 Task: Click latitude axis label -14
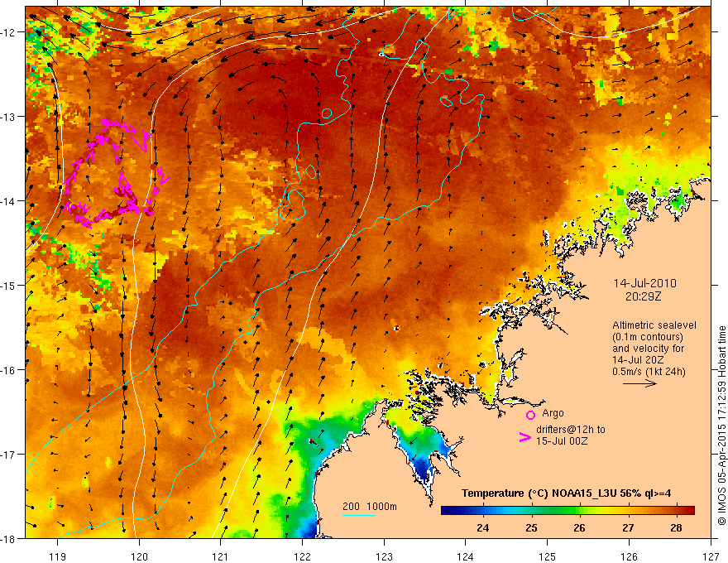[8, 201]
